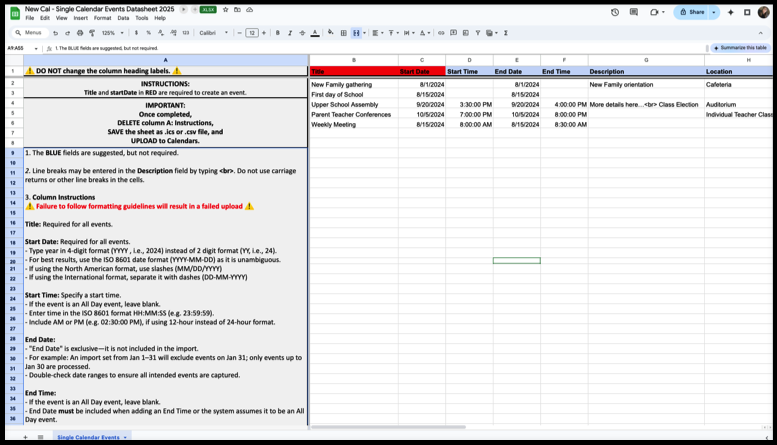The width and height of the screenshot is (777, 445).
Task: Expand merge cells type dropdown arrow
Action: tap(365, 33)
